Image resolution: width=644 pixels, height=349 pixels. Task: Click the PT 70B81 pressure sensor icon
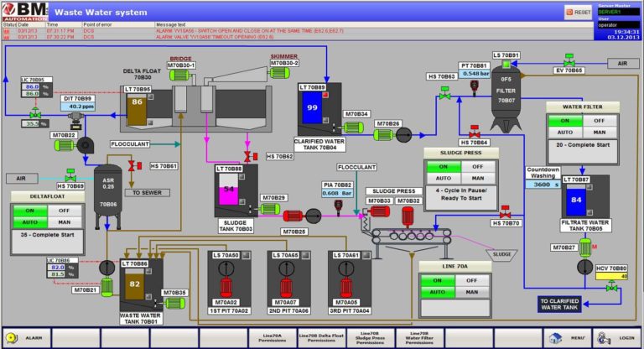[x=475, y=86]
